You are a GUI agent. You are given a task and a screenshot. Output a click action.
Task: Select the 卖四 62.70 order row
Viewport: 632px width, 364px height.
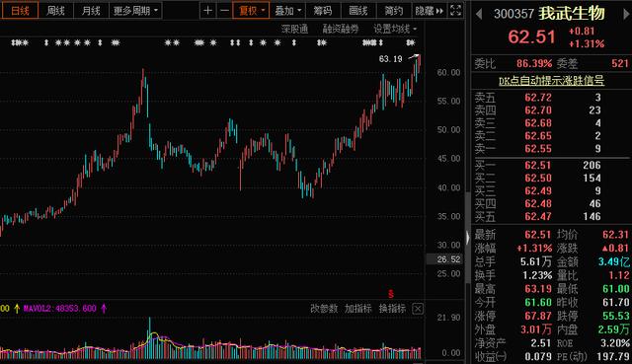[551, 110]
